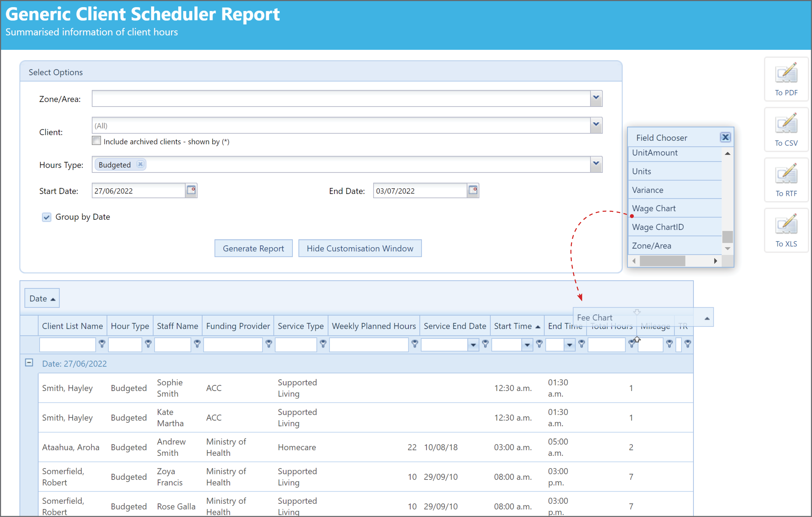Click Mileage filter icon
Image resolution: width=812 pixels, height=517 pixels.
[x=669, y=344]
